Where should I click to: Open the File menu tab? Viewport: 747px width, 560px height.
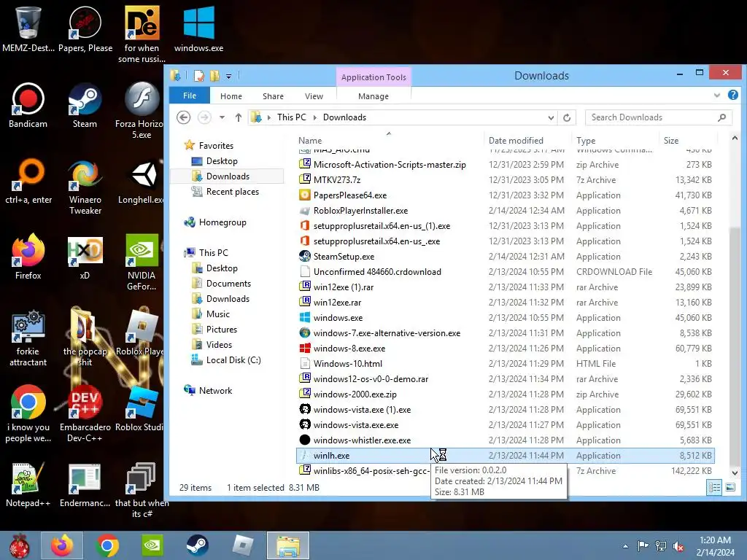point(189,96)
